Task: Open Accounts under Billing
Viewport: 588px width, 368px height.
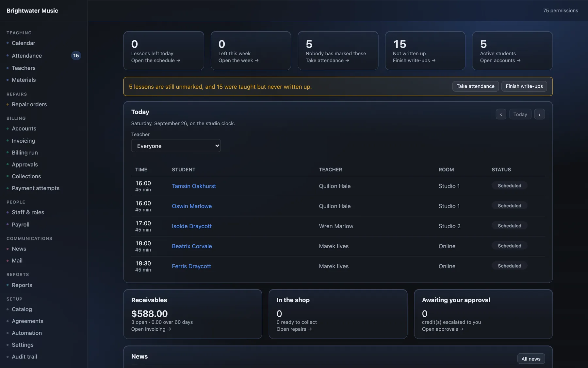Action: coord(24,129)
